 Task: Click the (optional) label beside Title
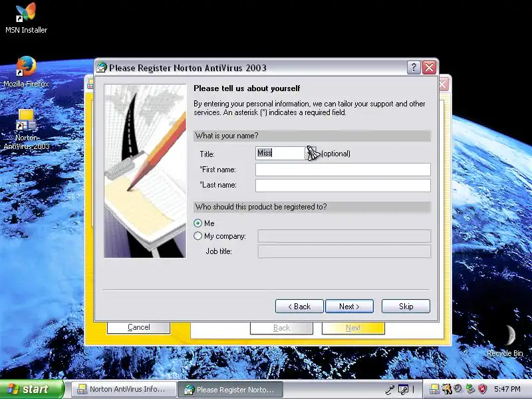pos(336,154)
